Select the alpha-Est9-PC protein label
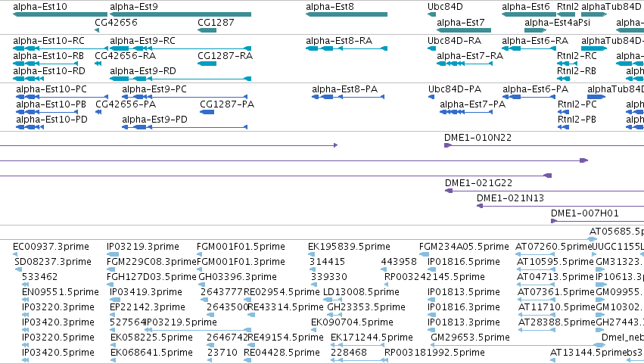 coord(154,89)
